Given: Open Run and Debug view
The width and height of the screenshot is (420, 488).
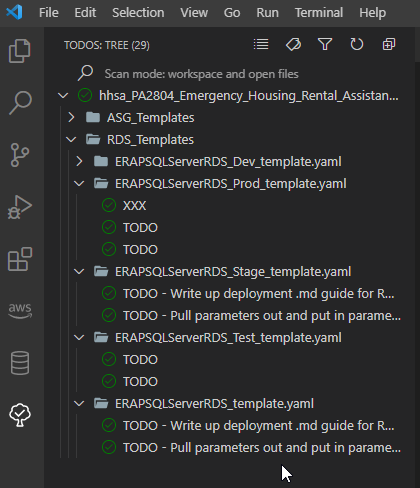Looking at the screenshot, I should pos(20,207).
